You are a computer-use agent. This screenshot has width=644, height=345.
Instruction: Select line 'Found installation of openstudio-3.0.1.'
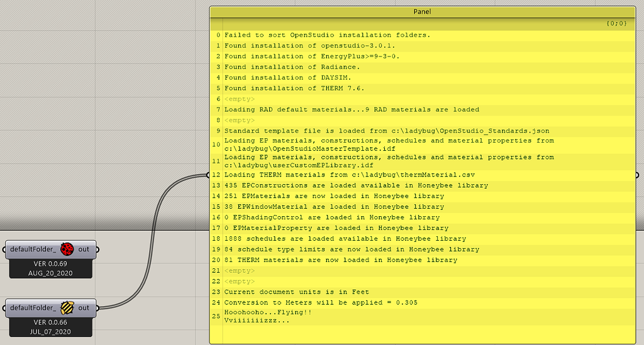point(423,46)
